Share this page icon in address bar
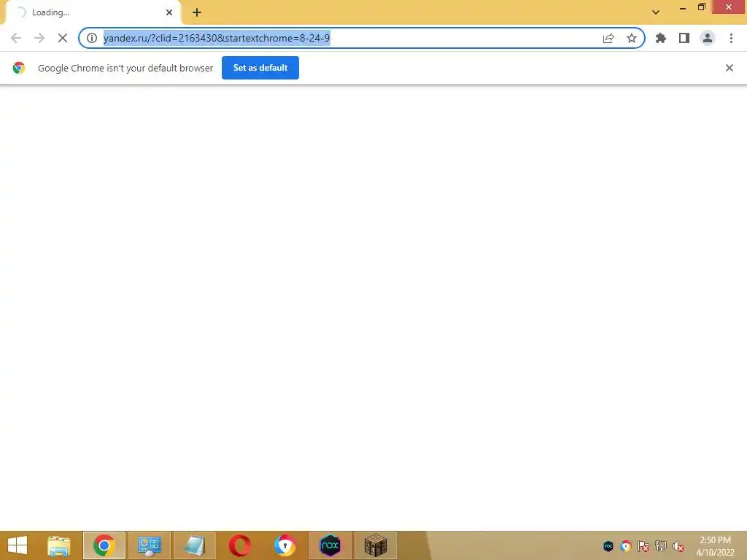The height and width of the screenshot is (560, 747). coord(608,38)
